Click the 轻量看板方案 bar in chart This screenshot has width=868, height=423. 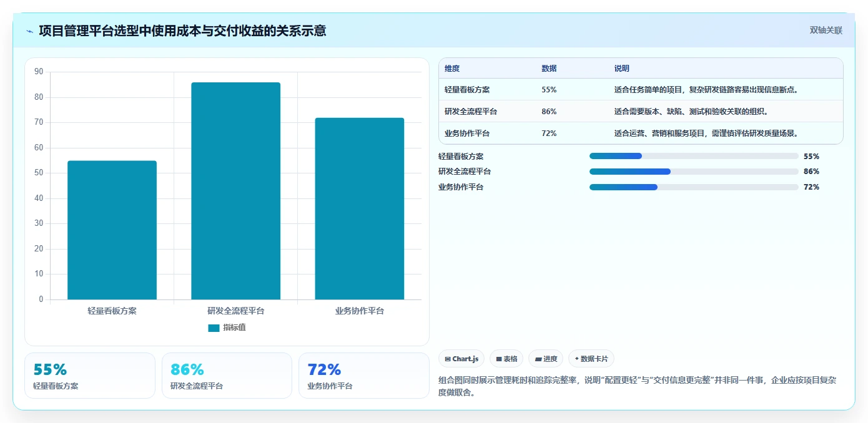coord(112,230)
